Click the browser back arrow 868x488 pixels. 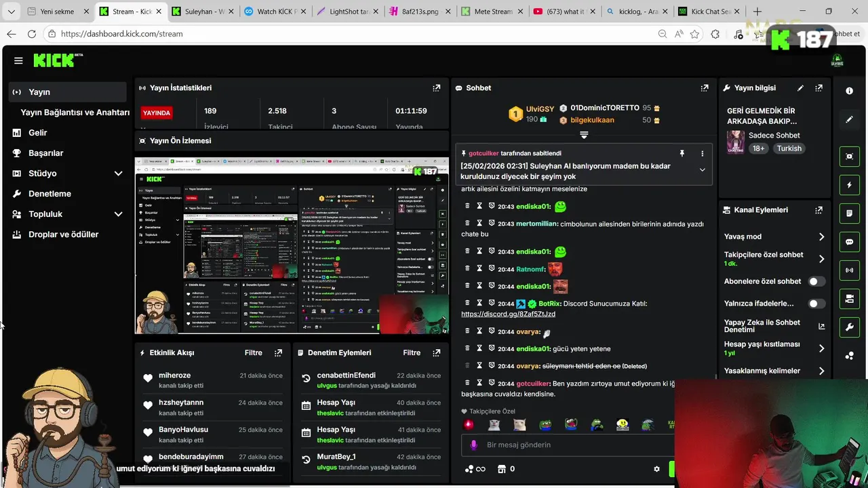pyautogui.click(x=12, y=34)
